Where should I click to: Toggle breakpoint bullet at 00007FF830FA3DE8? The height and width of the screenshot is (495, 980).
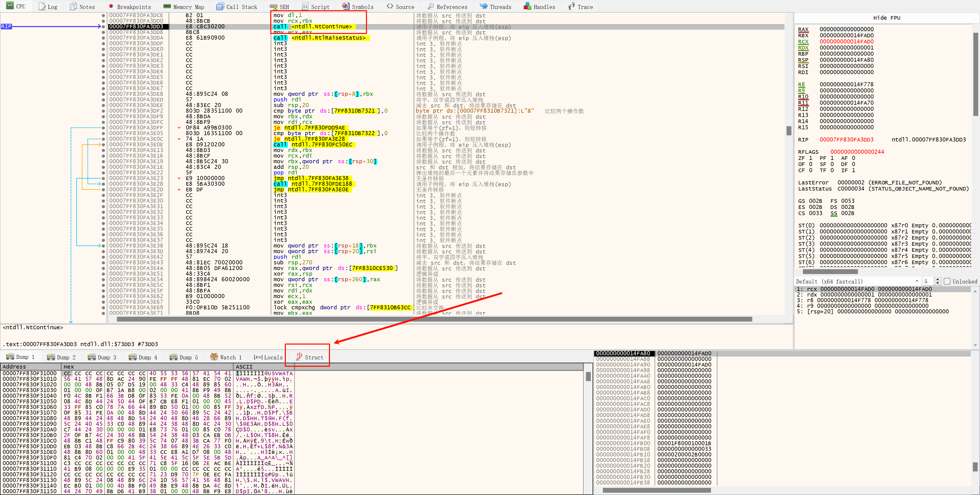coord(103,94)
